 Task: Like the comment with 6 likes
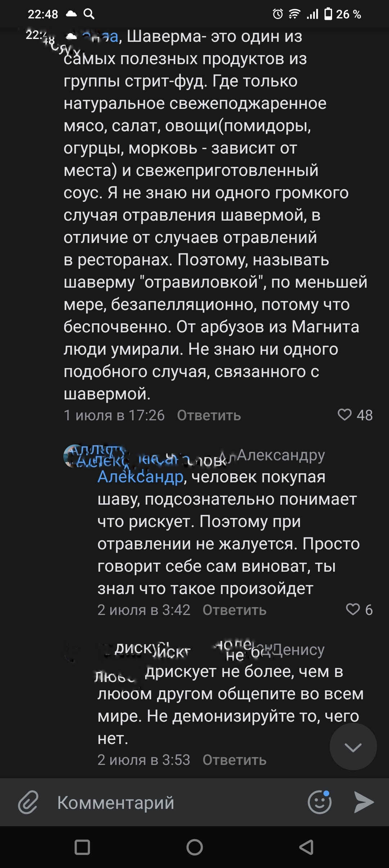(353, 609)
